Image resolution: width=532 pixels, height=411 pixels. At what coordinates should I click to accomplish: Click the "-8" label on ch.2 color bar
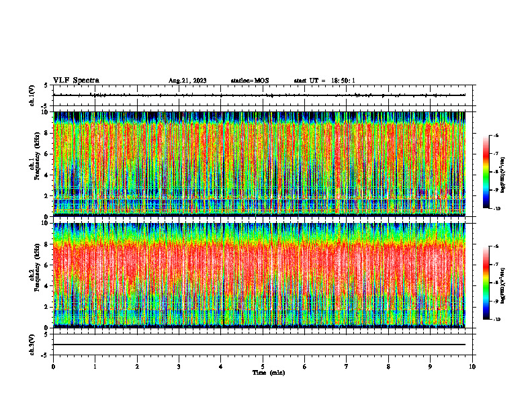(x=496, y=283)
